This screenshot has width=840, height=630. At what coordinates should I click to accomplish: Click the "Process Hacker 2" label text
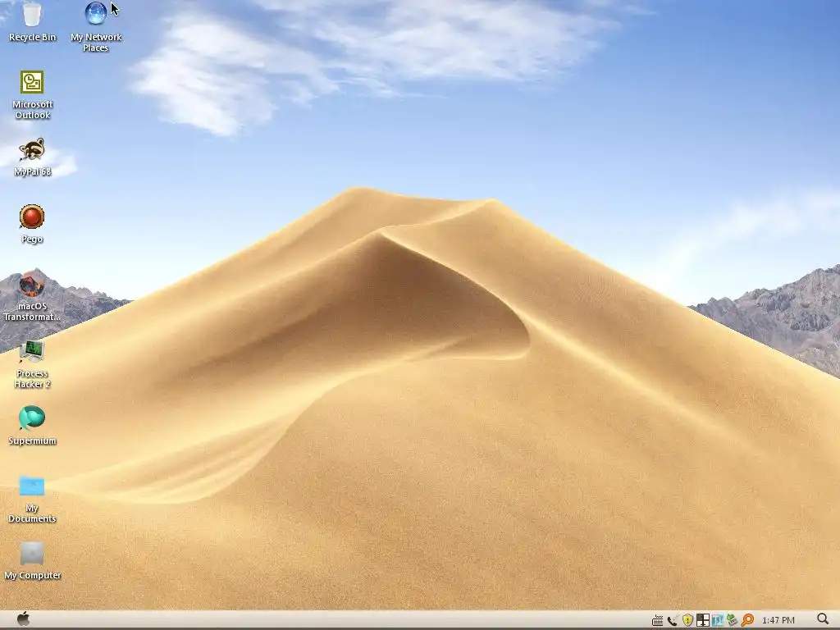click(32, 379)
